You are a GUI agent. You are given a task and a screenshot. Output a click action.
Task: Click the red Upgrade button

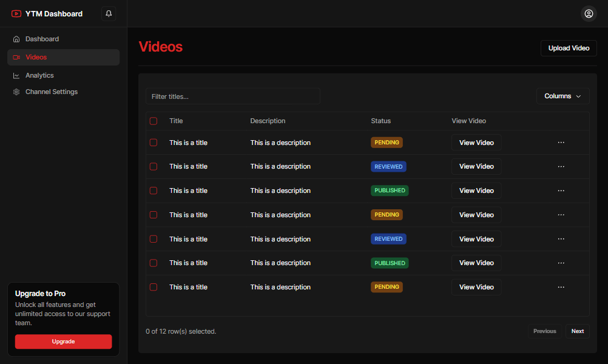coord(63,342)
